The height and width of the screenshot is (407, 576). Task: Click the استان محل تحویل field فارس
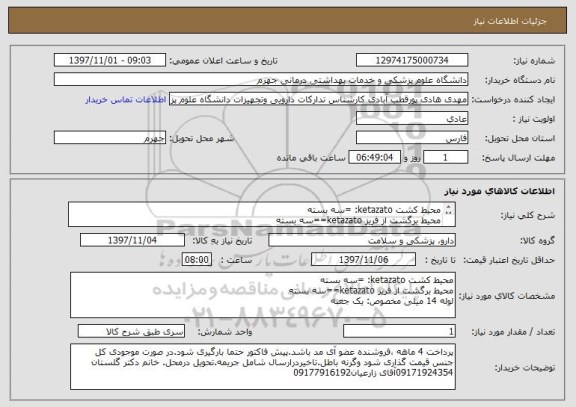[x=412, y=138]
